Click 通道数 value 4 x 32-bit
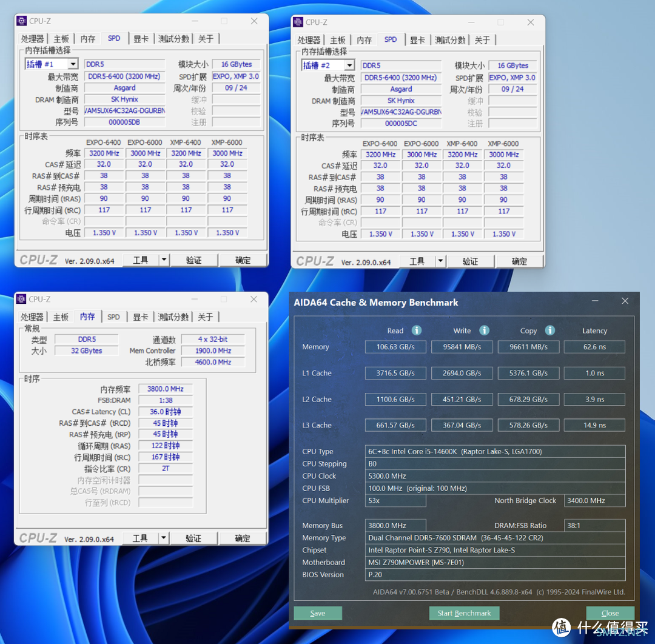Viewport: 655px width, 644px height. (213, 339)
